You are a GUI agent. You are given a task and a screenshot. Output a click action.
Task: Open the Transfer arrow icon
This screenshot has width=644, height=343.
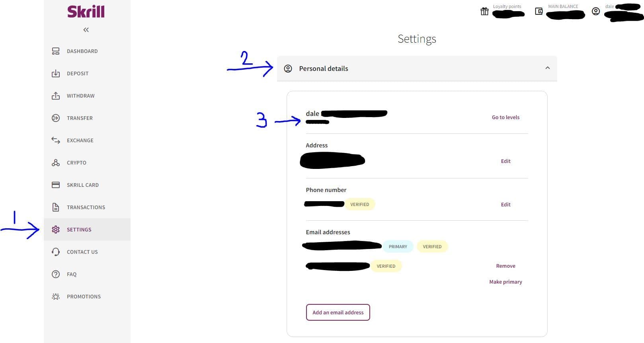[56, 118]
